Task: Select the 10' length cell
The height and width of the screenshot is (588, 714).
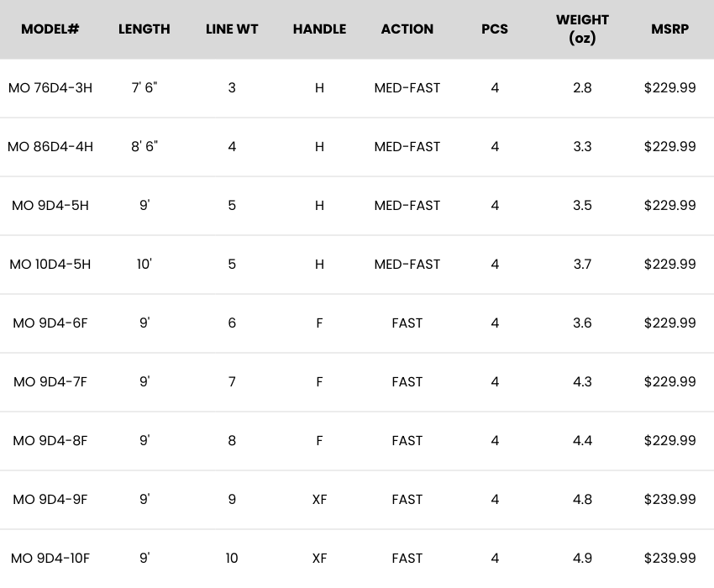Action: coord(144,264)
